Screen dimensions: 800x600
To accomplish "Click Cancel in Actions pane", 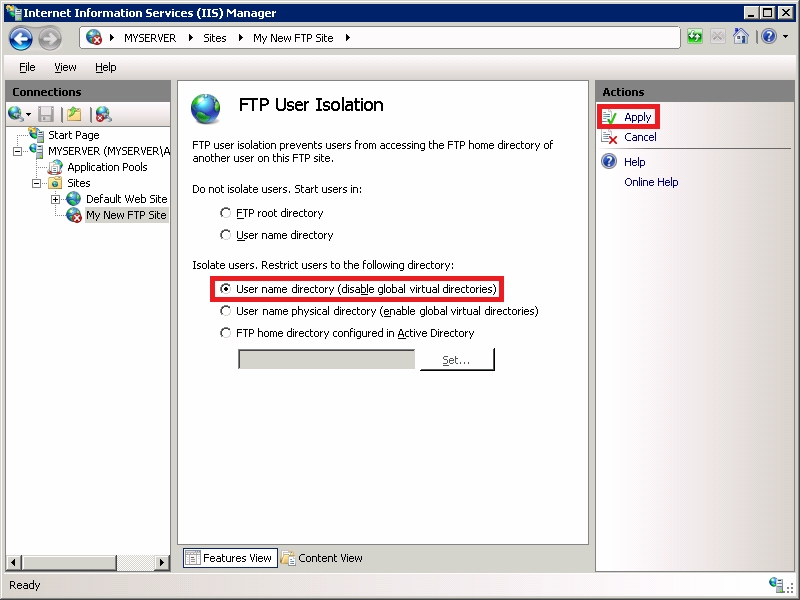I will [640, 137].
